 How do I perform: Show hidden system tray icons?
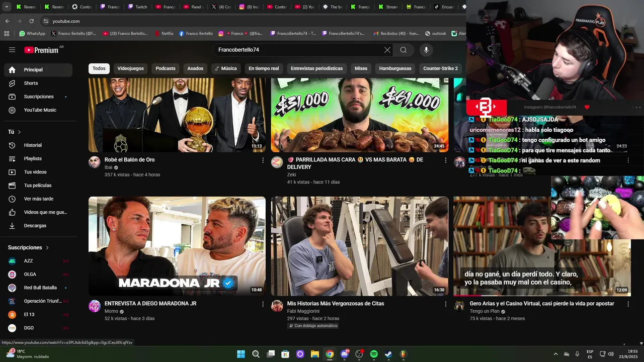(555, 354)
